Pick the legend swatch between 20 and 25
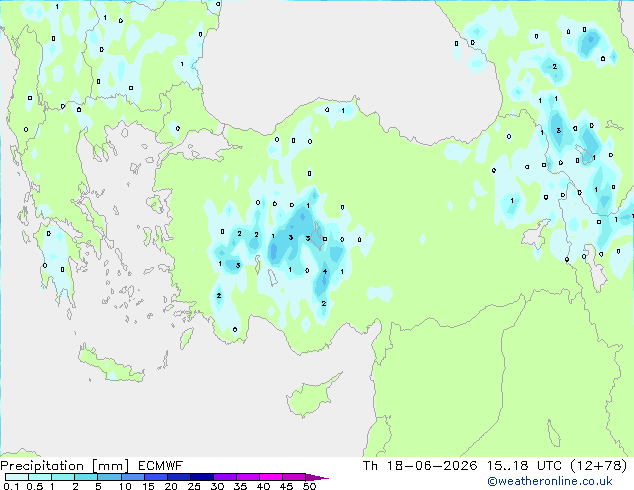Image resolution: width=634 pixels, height=490 pixels. (179, 477)
